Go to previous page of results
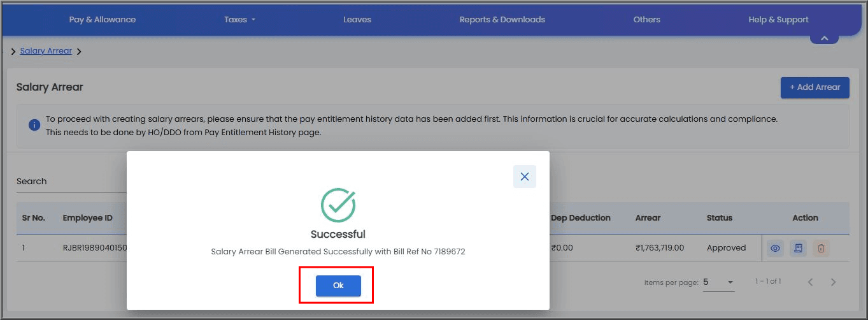Image resolution: width=868 pixels, height=320 pixels. click(x=810, y=282)
